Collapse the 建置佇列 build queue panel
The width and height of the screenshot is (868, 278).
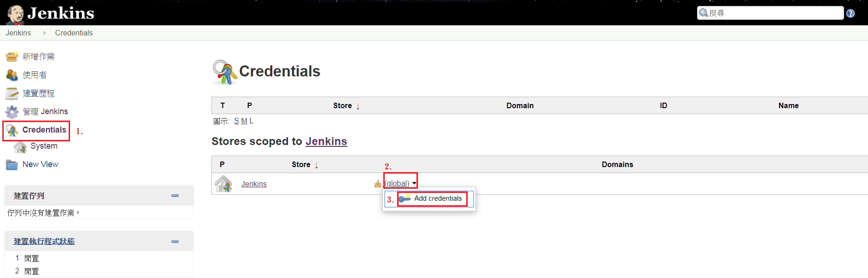pos(175,196)
